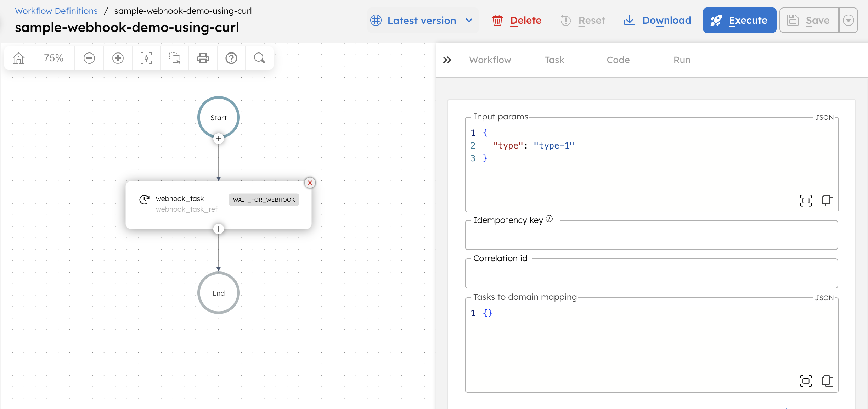Zoom in with the plus circle icon
The height and width of the screenshot is (409, 868).
click(118, 58)
